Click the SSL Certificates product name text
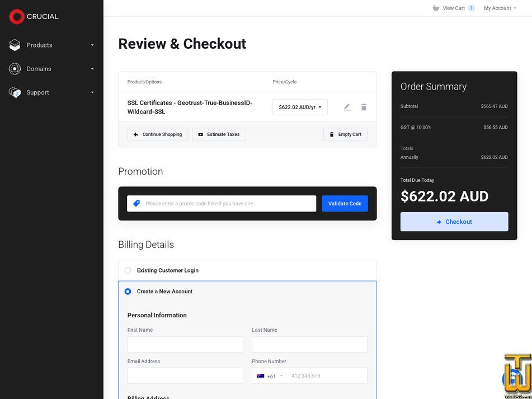This screenshot has height=399, width=532. click(190, 107)
